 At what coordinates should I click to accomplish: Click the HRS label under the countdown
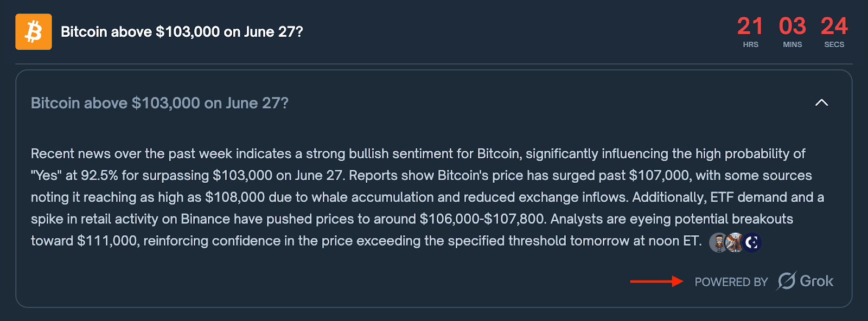751,44
